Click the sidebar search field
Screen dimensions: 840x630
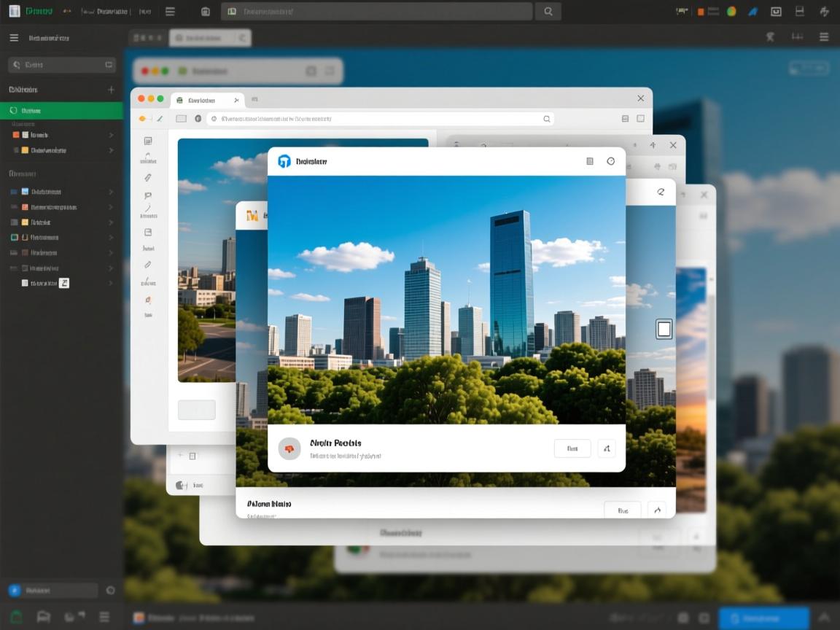pos(61,65)
